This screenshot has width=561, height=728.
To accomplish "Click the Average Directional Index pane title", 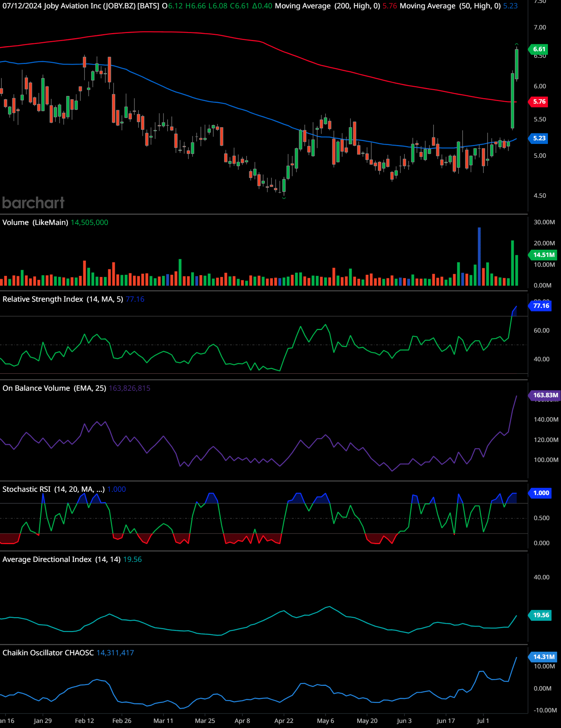I will coord(61,559).
